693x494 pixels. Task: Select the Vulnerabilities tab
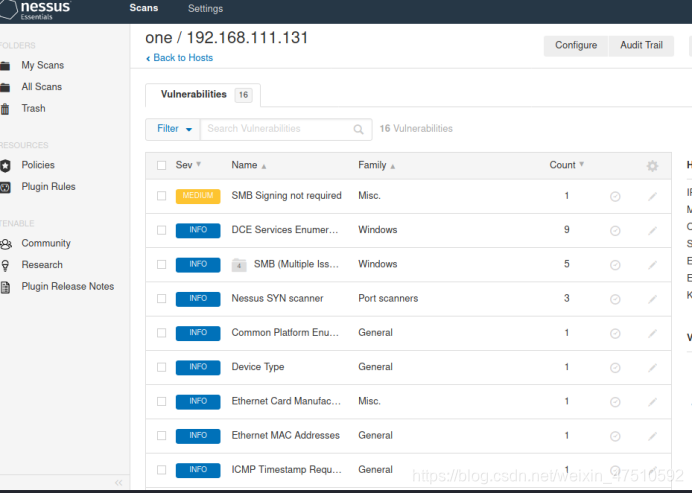point(203,95)
